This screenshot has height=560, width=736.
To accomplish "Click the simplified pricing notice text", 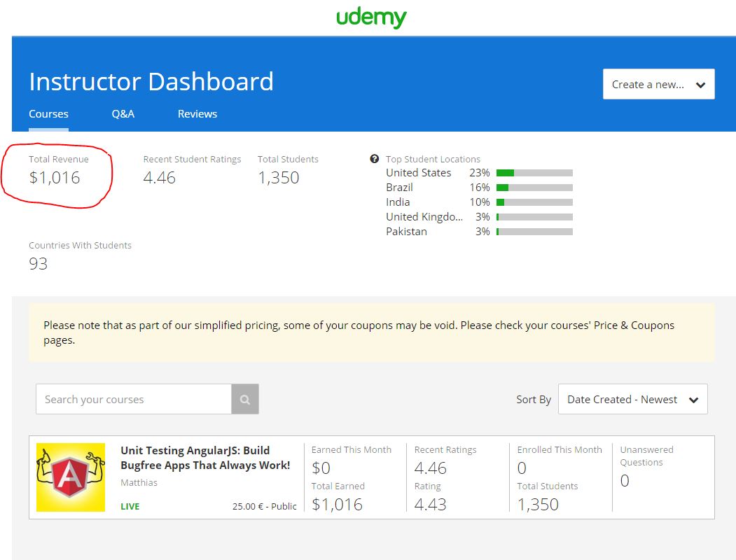I will pyautogui.click(x=359, y=332).
